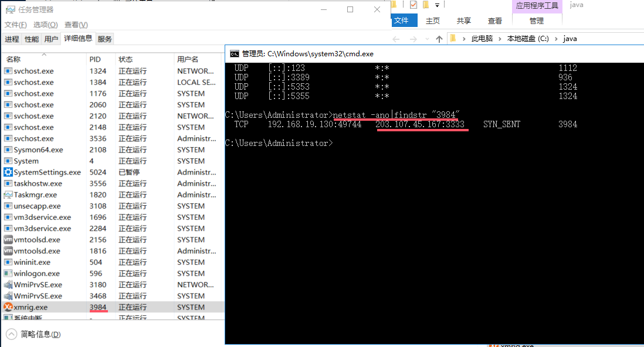Click the Task Manager title bar icon
The image size is (644, 347).
(9, 10)
